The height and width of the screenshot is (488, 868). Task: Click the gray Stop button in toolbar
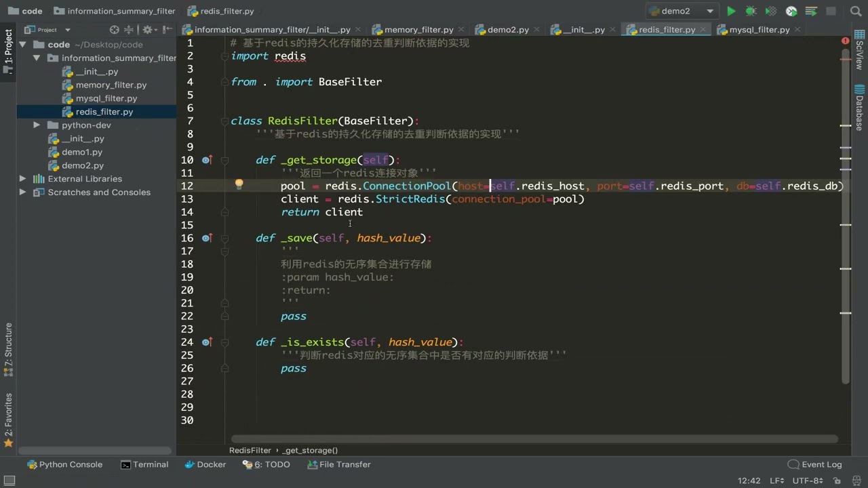[832, 11]
